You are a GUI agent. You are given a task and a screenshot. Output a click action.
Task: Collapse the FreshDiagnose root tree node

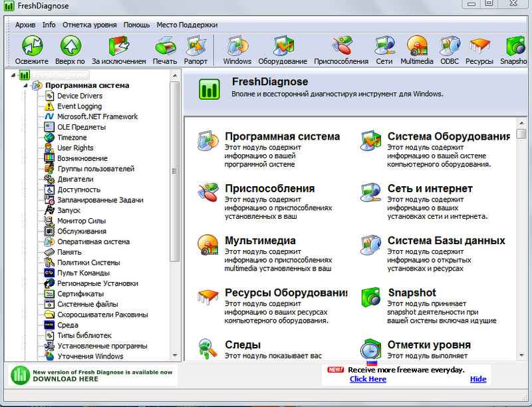click(13, 75)
